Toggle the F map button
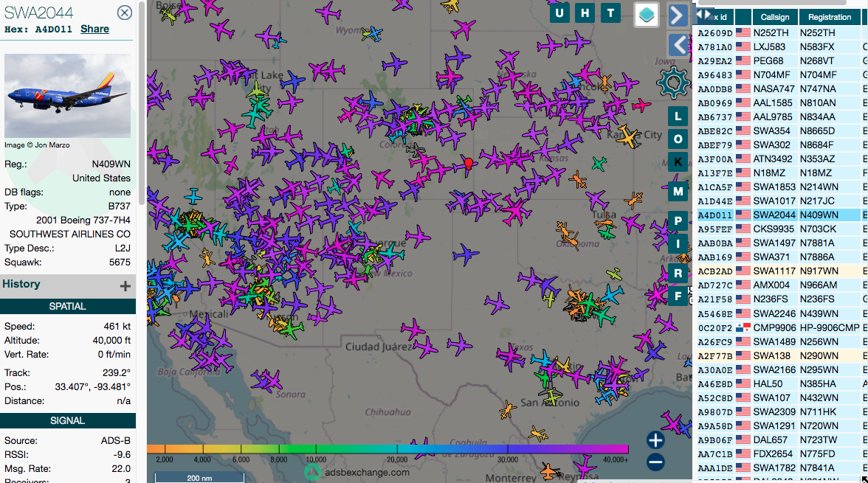The image size is (868, 483). coord(678,296)
